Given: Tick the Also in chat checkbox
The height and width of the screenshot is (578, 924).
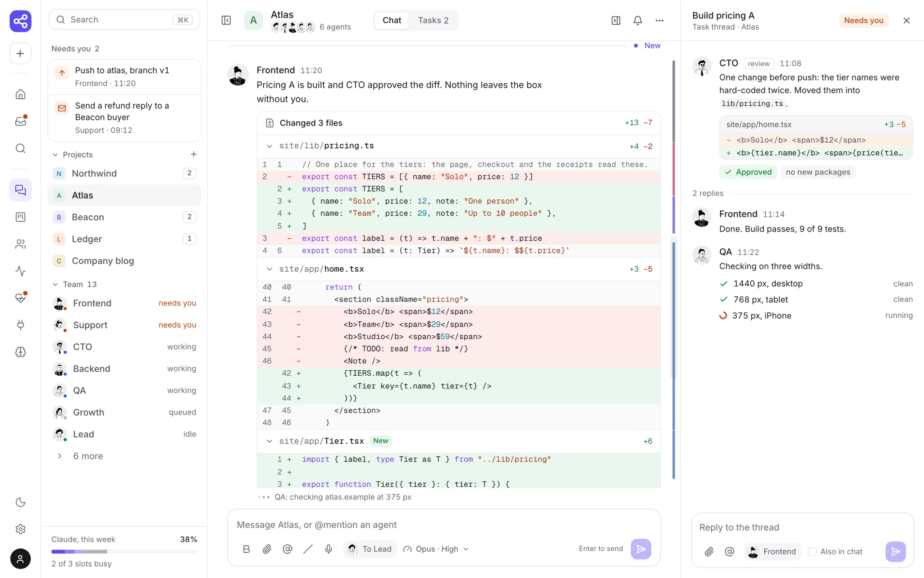Looking at the screenshot, I should click(x=812, y=552).
